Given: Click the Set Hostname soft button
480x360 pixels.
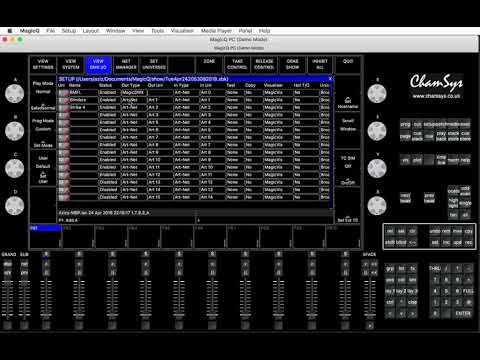Looking at the screenshot, I should click(x=348, y=104).
